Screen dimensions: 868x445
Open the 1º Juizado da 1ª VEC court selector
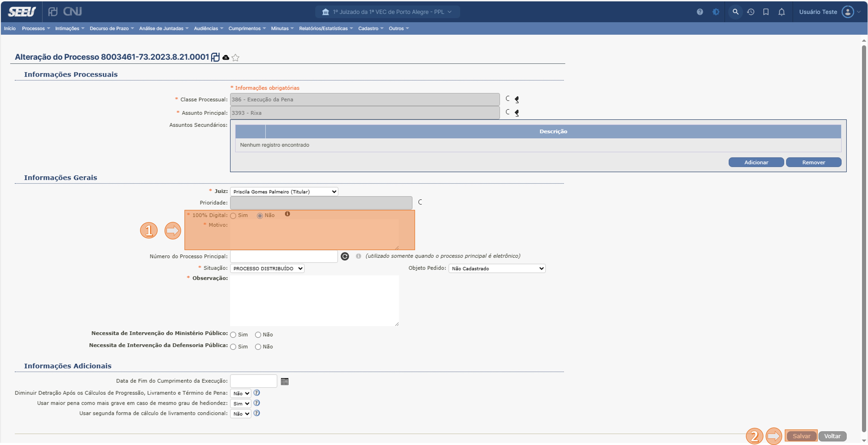(x=387, y=12)
